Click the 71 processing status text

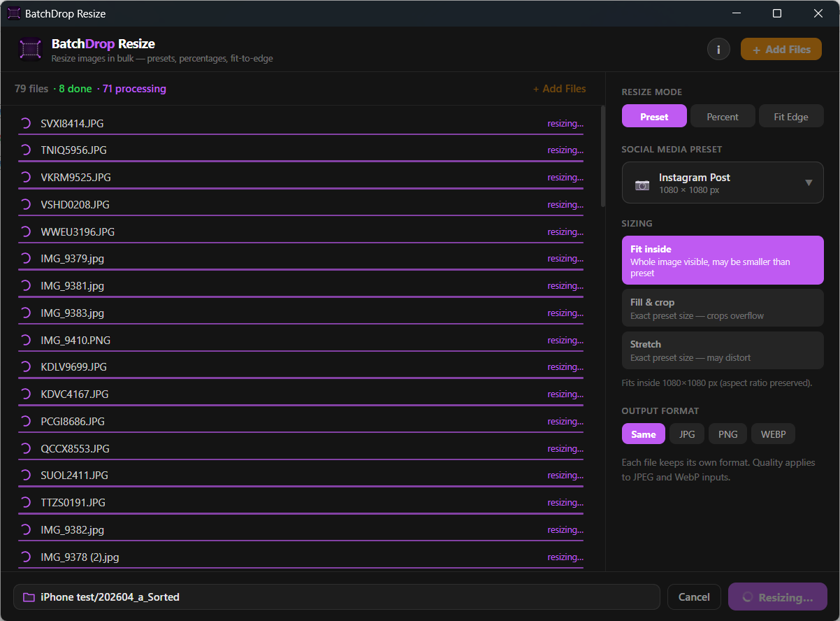pos(134,89)
